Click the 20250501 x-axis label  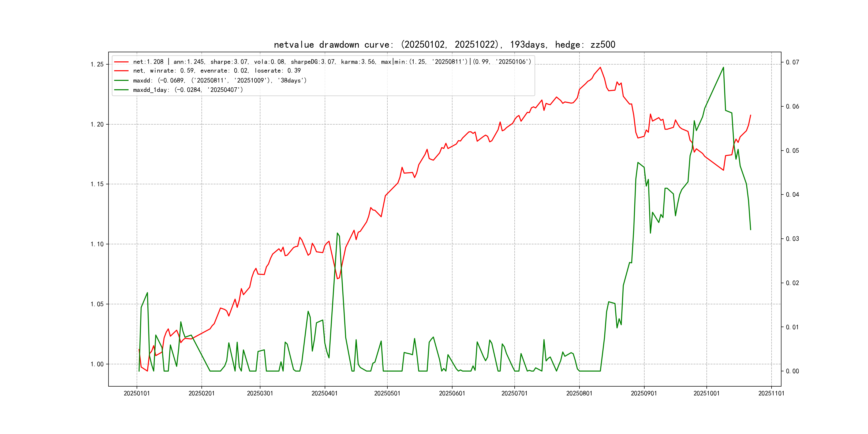387,393
